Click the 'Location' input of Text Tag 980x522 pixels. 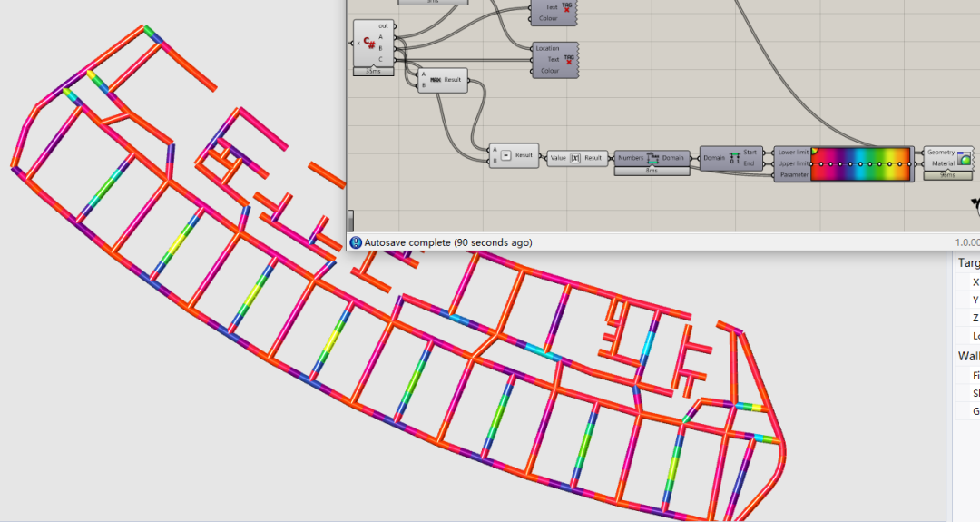tap(547, 48)
